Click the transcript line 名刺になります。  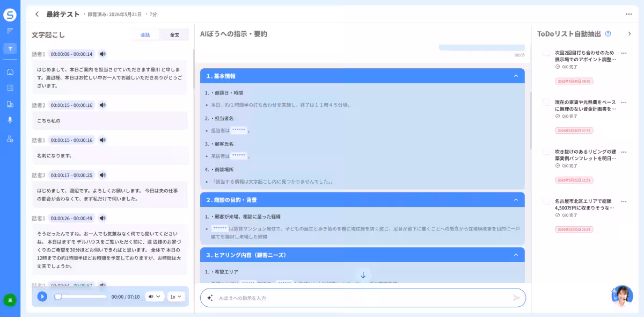pos(54,155)
